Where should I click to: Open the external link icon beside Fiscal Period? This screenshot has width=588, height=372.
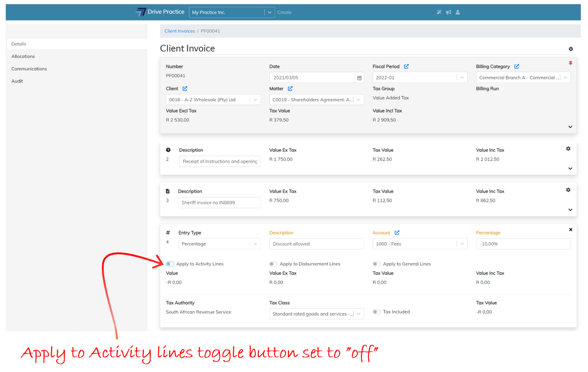point(406,67)
